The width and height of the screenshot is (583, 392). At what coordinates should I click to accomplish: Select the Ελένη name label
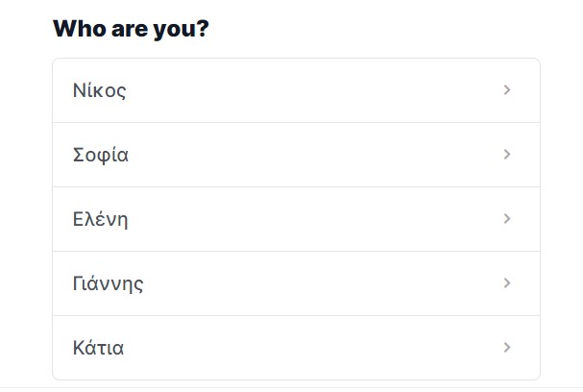pos(101,219)
